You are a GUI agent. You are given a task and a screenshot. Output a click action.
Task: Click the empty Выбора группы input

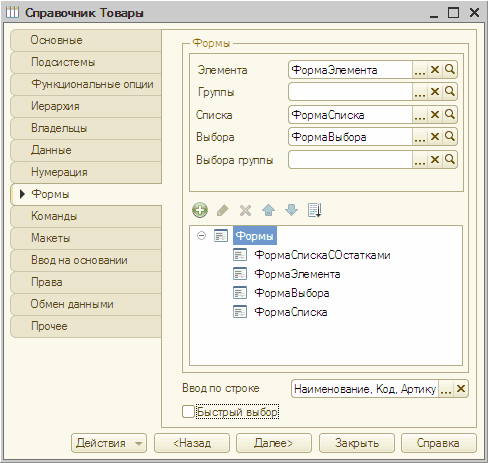click(350, 160)
